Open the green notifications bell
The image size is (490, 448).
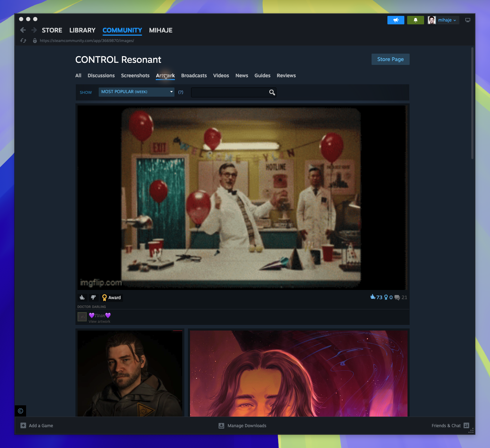[x=416, y=20]
